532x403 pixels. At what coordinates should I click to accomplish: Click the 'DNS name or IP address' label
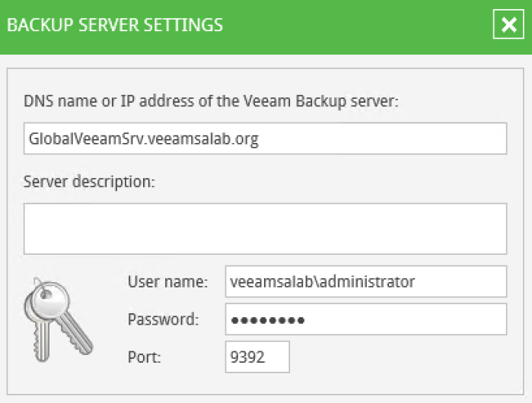tap(211, 101)
